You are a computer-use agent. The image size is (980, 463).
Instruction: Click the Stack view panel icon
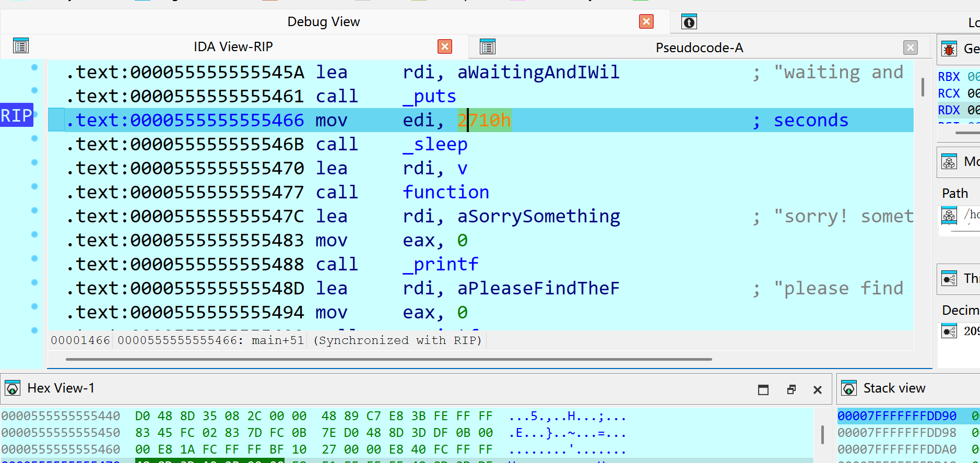pos(849,388)
